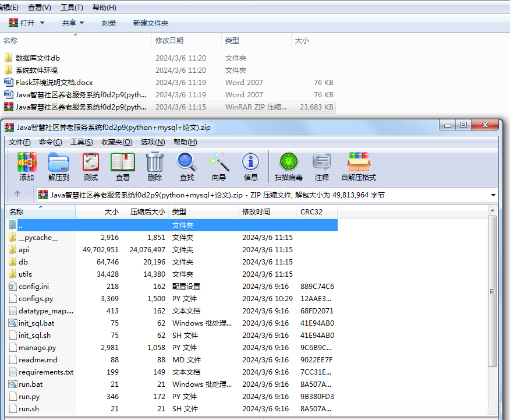The width and height of the screenshot is (510, 420).
Task: Open the 收藏夹(O) menu in WinRAR
Action: coord(117,142)
